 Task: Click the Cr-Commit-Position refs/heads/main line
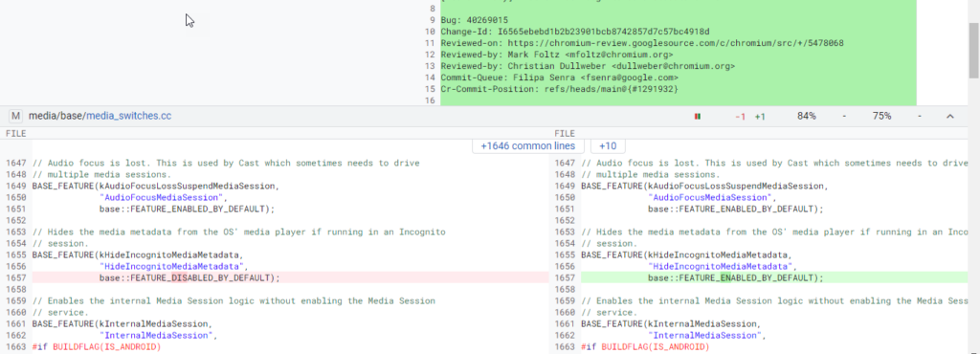coord(559,89)
